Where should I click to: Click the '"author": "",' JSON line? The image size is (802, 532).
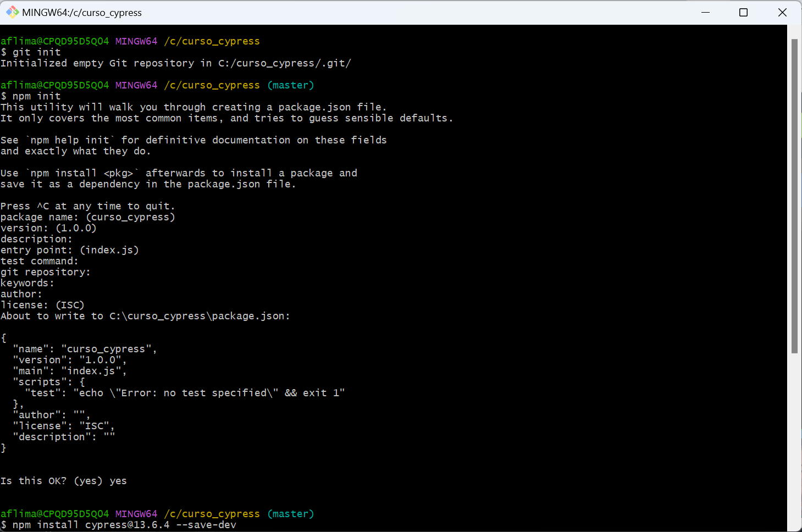52,415
